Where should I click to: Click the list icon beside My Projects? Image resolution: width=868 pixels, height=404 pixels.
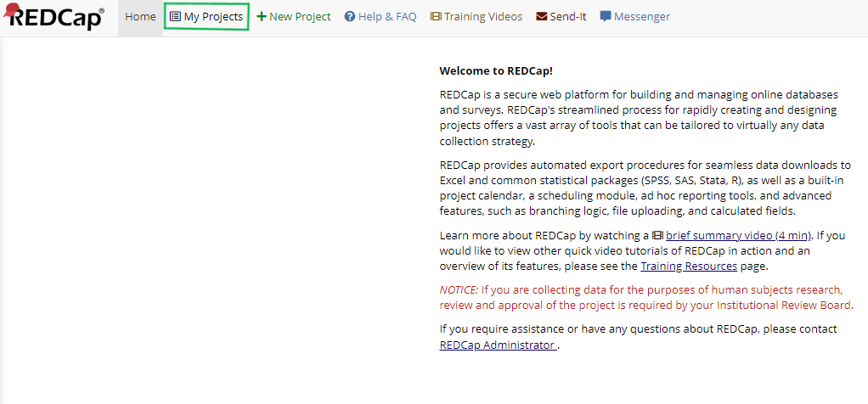(175, 17)
